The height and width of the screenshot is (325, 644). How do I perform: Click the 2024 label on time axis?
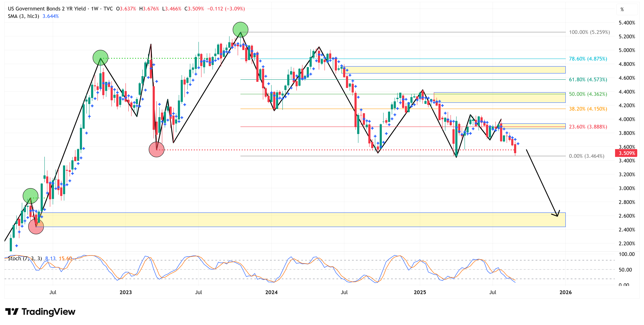click(271, 292)
